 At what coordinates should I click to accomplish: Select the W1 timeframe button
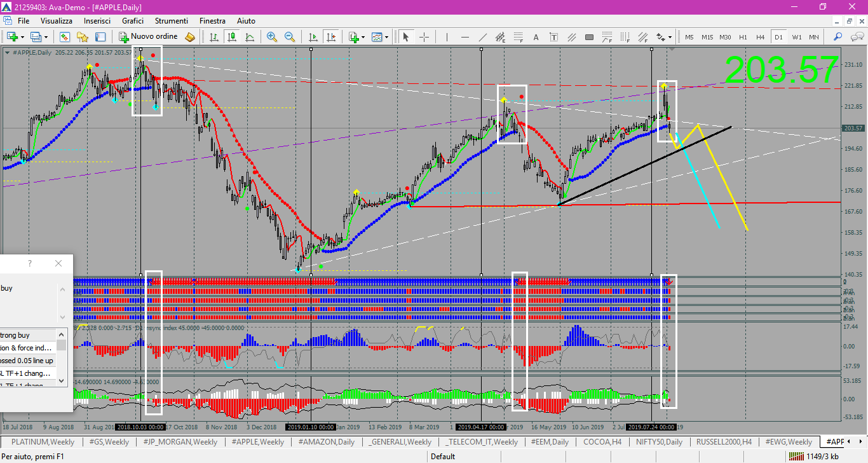click(x=797, y=37)
